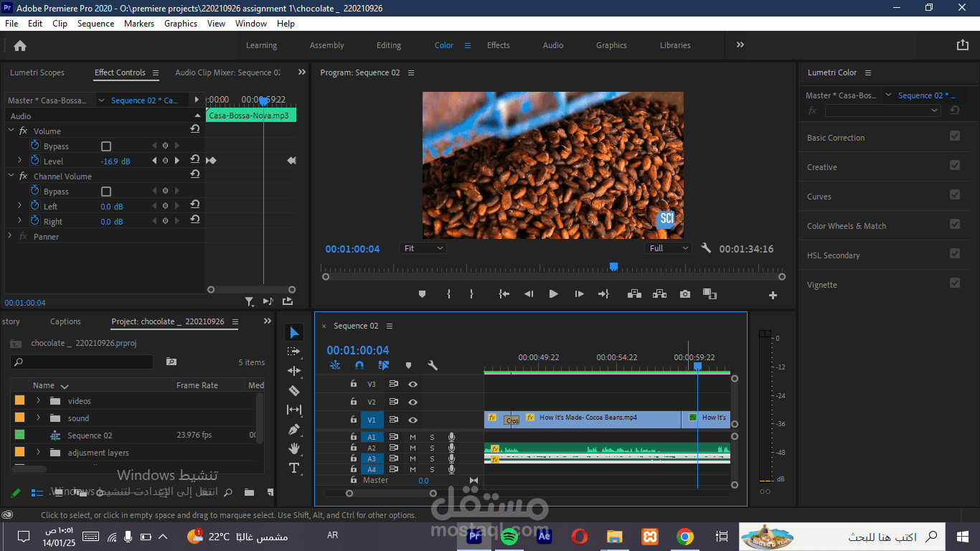
Task: Select the Type tool
Action: (x=294, y=468)
